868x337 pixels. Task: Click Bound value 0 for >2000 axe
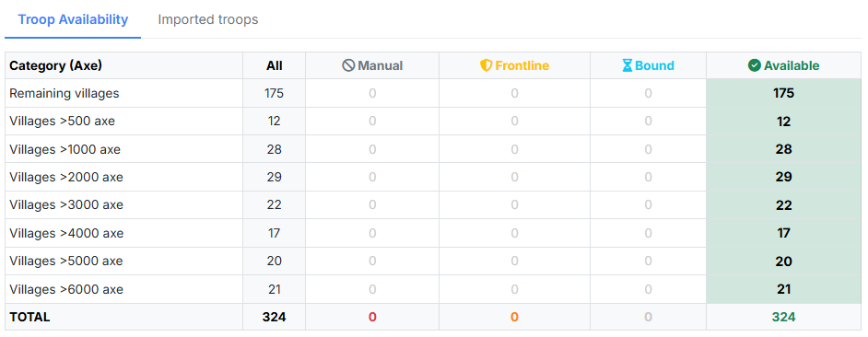point(648,177)
